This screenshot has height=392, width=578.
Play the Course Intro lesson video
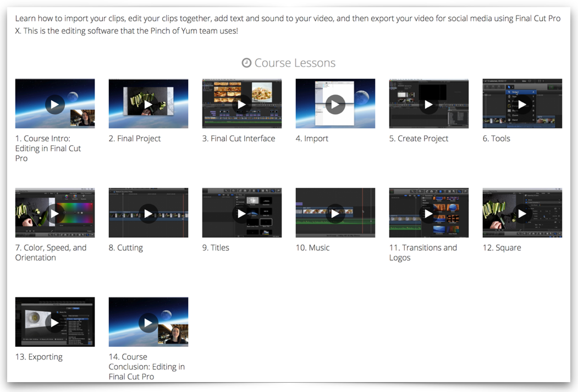[55, 104]
